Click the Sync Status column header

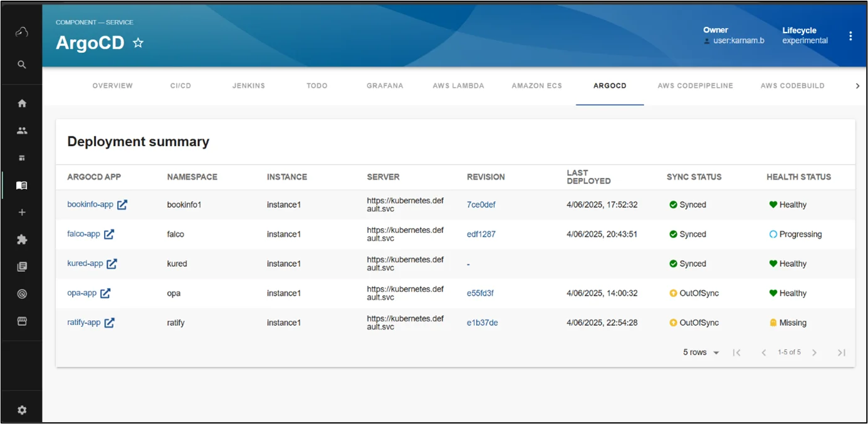pyautogui.click(x=694, y=177)
